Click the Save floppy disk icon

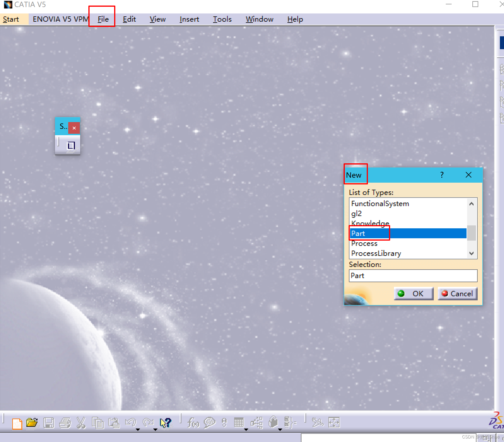tap(49, 423)
